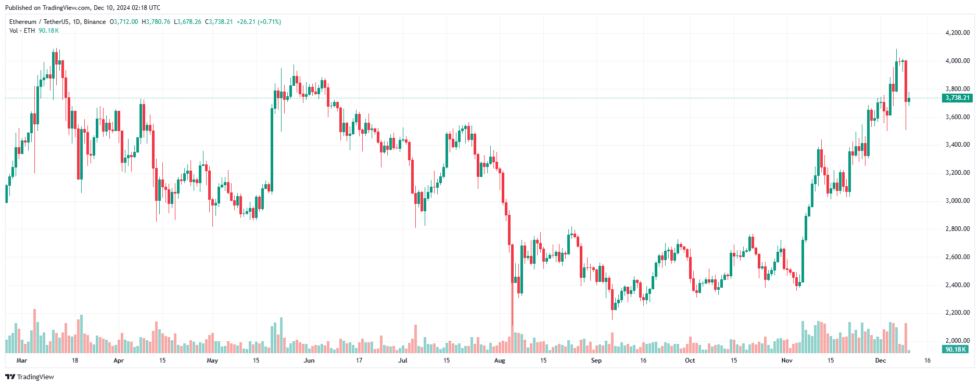Click the high price value H3,780.76
Viewport: 980px width, 386px height.
click(156, 22)
